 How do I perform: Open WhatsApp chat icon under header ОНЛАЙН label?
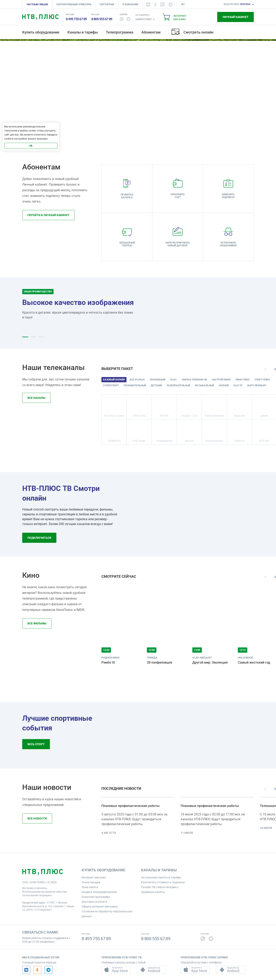[122, 19]
